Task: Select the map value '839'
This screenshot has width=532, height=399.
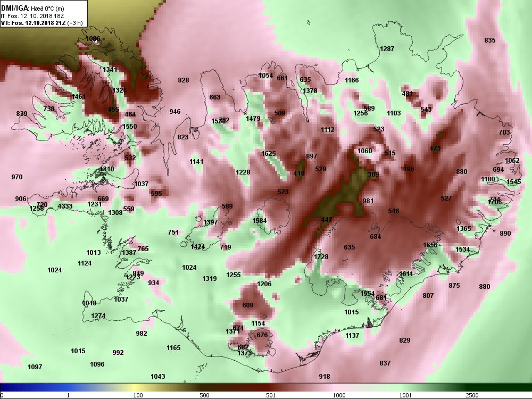Action: click(22, 114)
